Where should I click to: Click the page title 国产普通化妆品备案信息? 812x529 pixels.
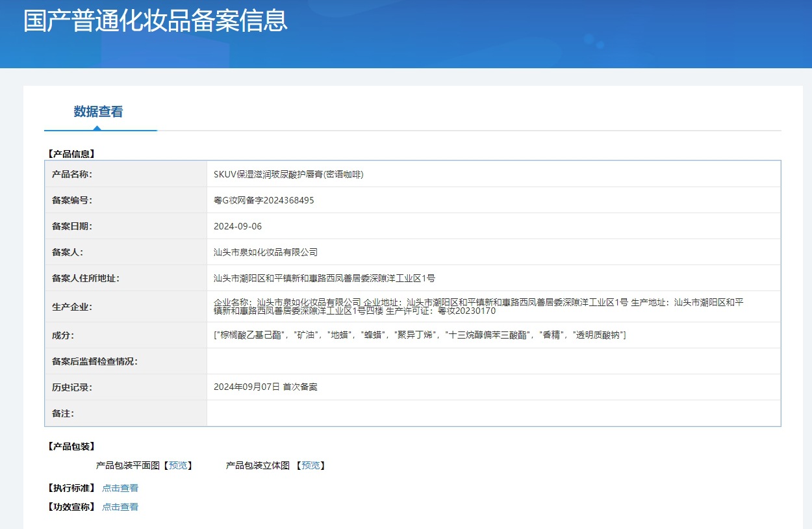click(x=155, y=20)
